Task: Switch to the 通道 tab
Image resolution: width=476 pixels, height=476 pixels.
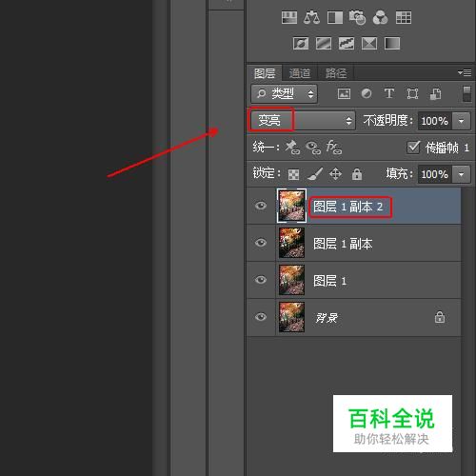Action: (300, 73)
